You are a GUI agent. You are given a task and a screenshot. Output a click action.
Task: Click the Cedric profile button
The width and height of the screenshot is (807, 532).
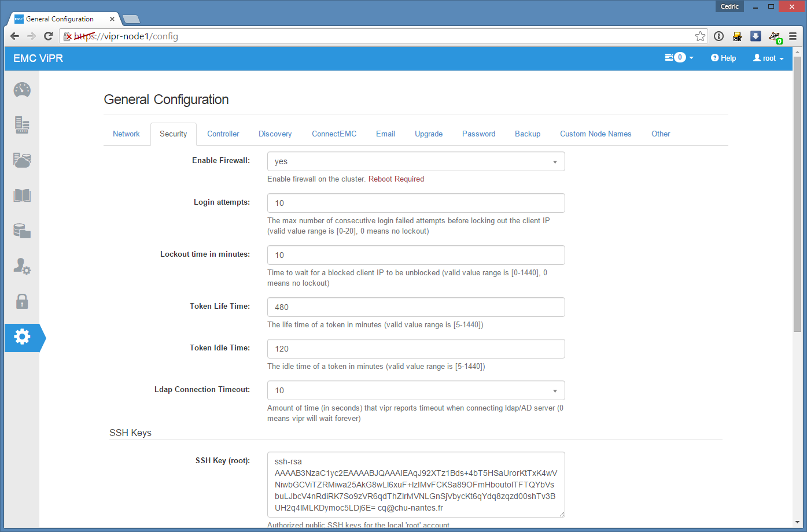729,6
